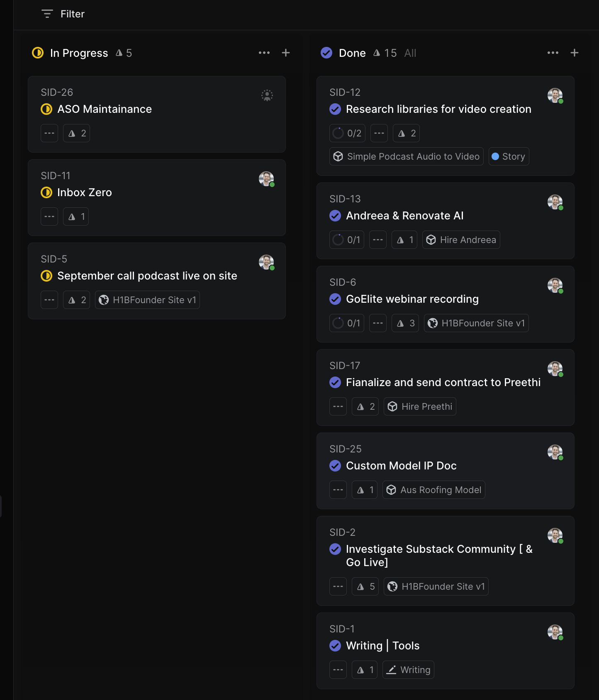Open assignee avatar on Custom Model IP Doc
The width and height of the screenshot is (599, 700).
coord(555,452)
